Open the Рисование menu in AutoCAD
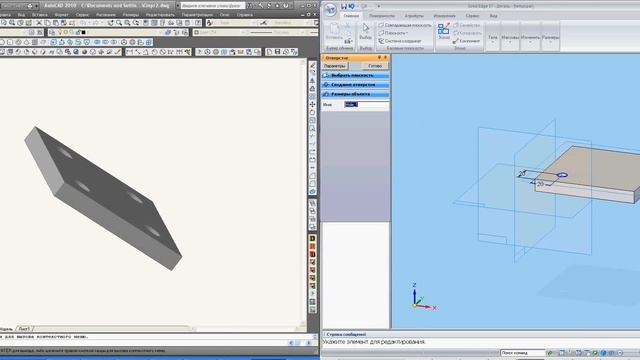Viewport: 640px width, 360px height. 106,14
